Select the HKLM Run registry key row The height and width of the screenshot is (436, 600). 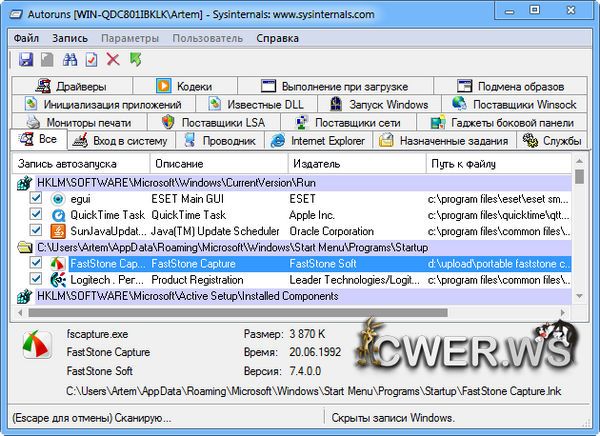click(180, 183)
